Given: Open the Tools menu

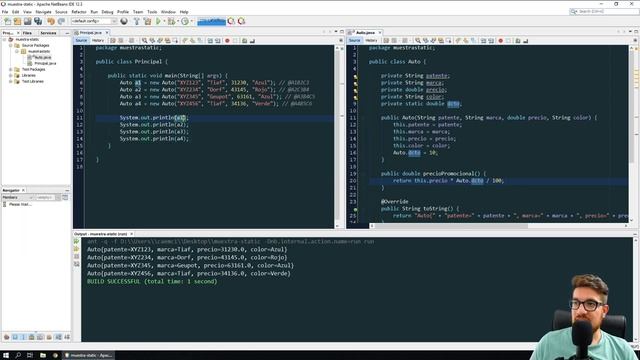Looking at the screenshot, I should click(x=152, y=12).
